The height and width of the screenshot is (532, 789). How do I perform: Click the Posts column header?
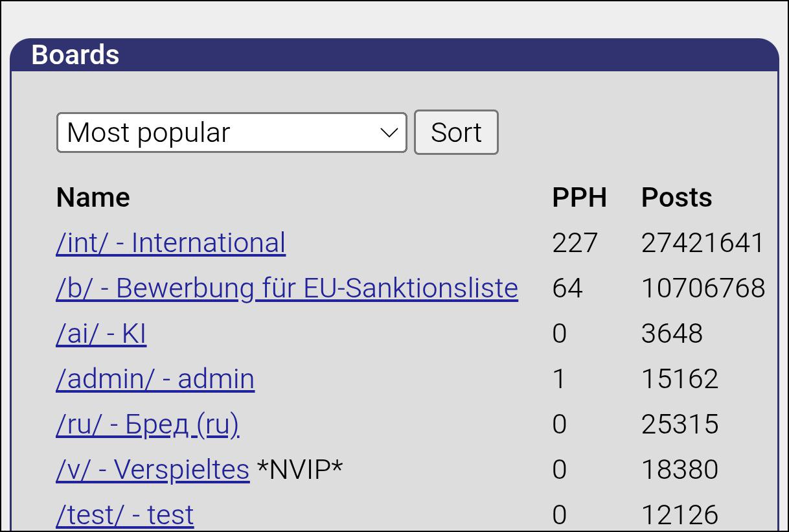tap(676, 198)
